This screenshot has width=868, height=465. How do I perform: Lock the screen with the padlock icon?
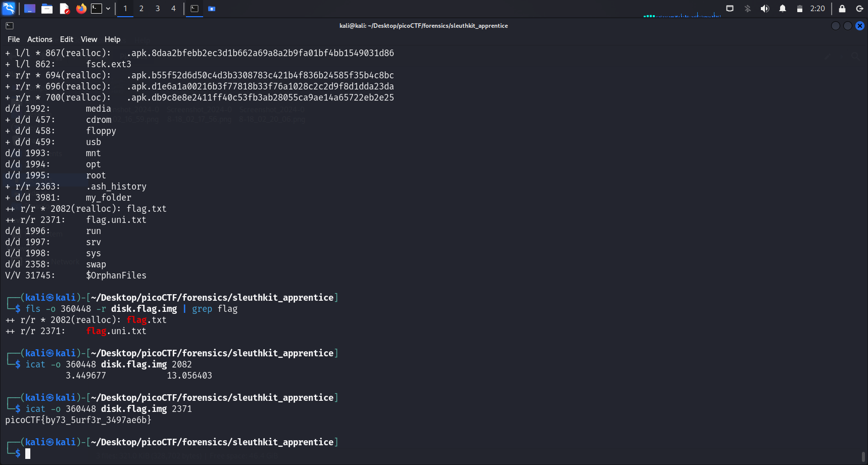(842, 9)
